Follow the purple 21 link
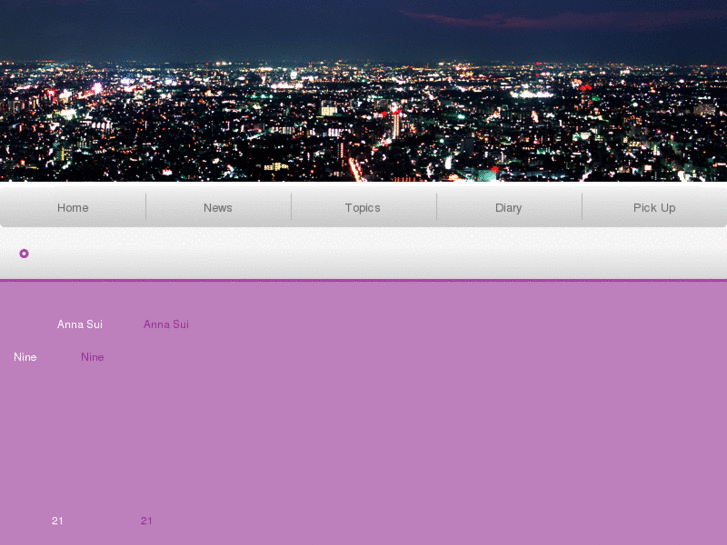Image resolution: width=727 pixels, height=545 pixels. point(146,521)
